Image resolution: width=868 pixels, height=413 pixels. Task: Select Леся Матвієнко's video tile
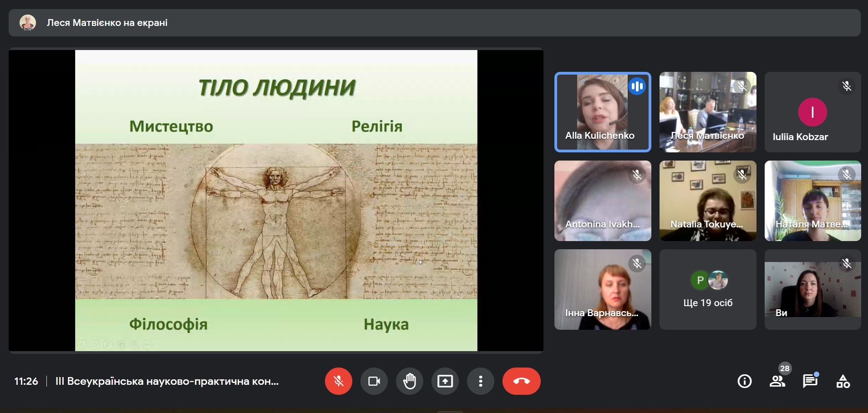pyautogui.click(x=708, y=112)
